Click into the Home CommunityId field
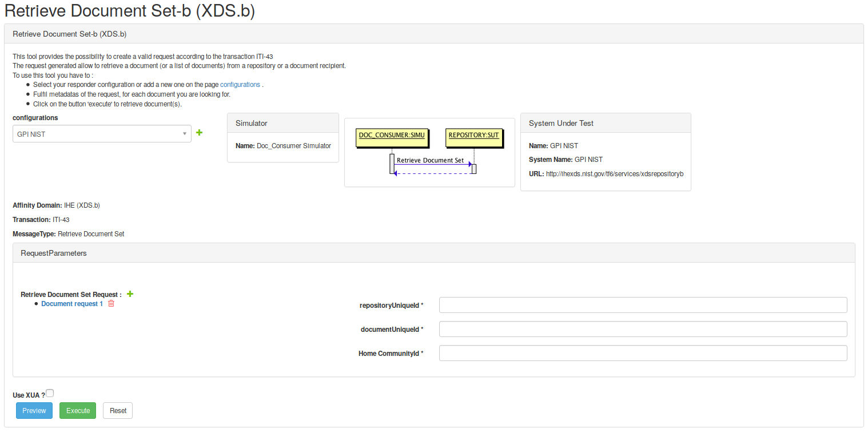This screenshot has height=432, width=868. tap(643, 354)
